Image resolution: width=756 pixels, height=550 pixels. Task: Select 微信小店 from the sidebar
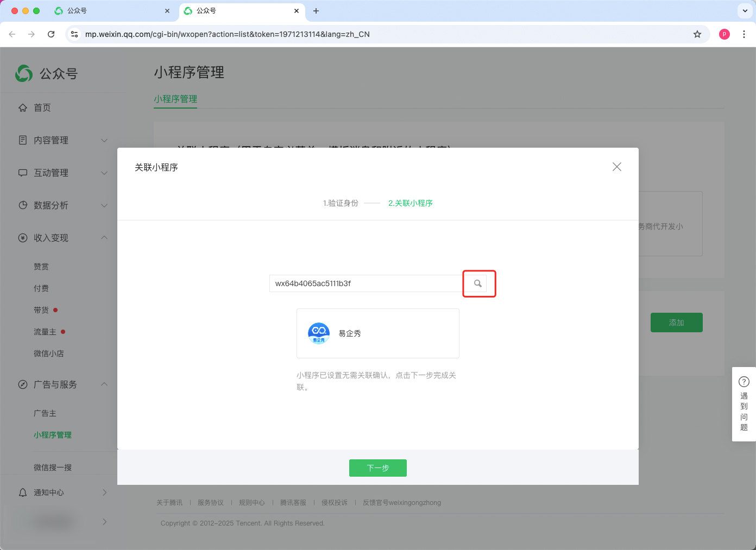click(49, 353)
